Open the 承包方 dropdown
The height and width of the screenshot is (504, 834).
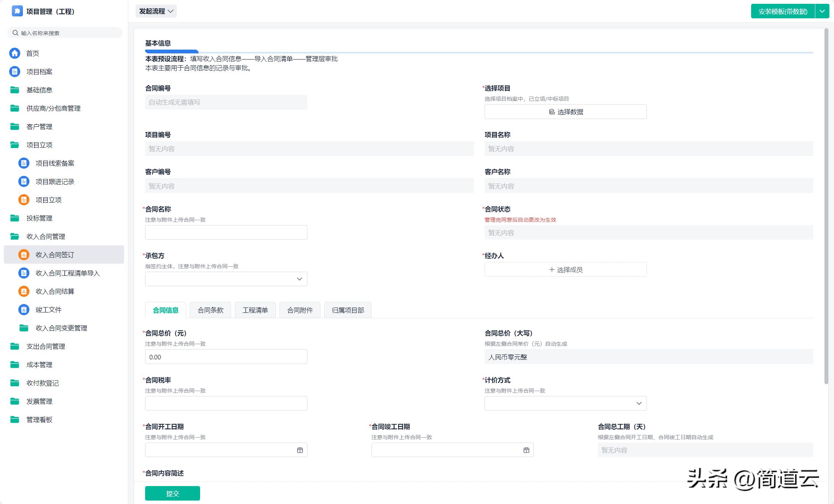tap(226, 279)
